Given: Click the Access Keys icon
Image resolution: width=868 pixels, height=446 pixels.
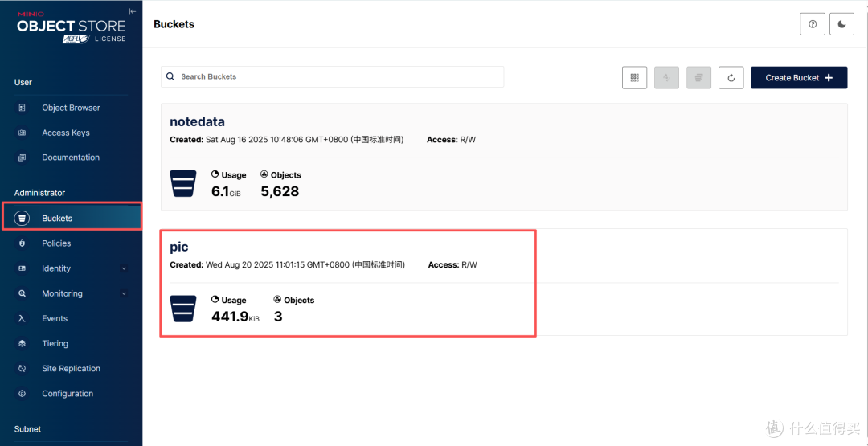Looking at the screenshot, I should point(23,133).
